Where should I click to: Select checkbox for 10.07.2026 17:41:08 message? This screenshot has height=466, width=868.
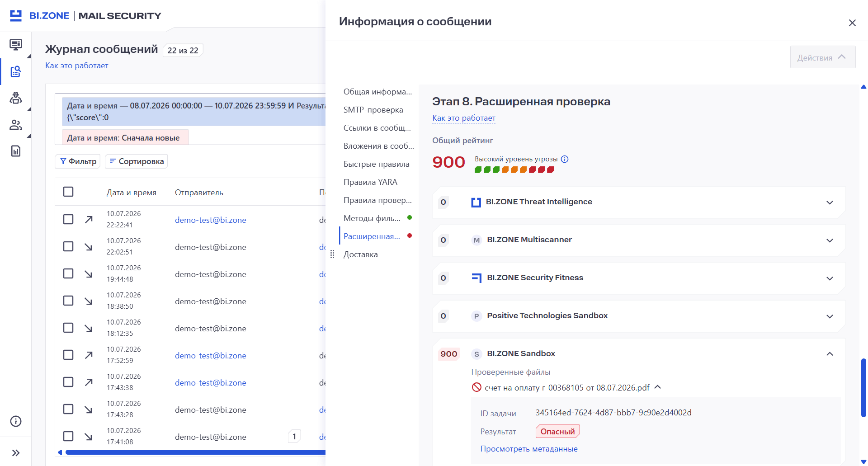point(68,436)
